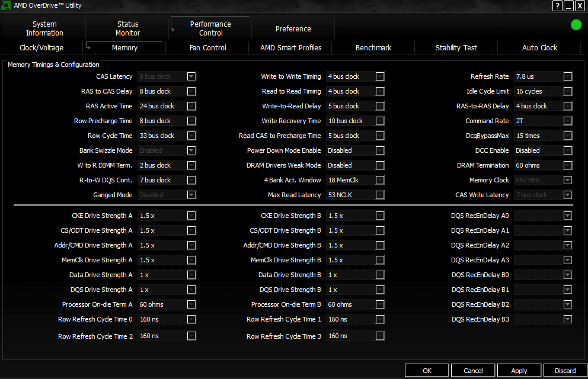
Task: Open the Status Monitor tab
Action: [x=127, y=28]
